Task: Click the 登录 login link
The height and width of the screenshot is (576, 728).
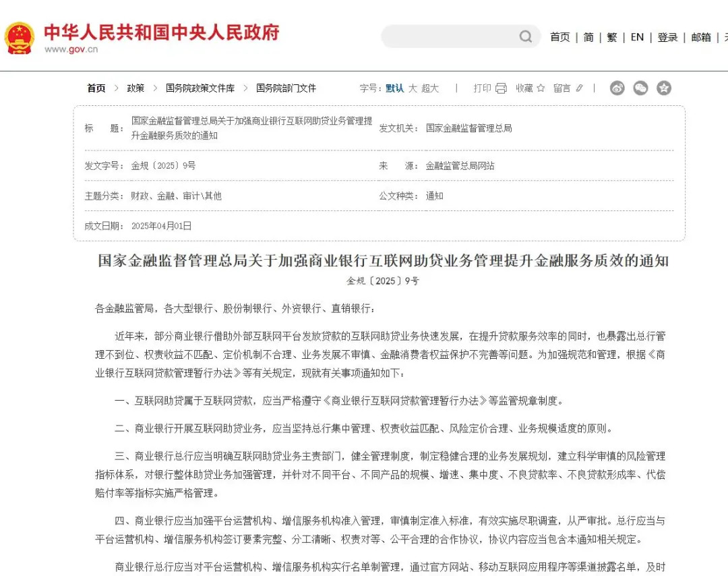Action: 667,37
